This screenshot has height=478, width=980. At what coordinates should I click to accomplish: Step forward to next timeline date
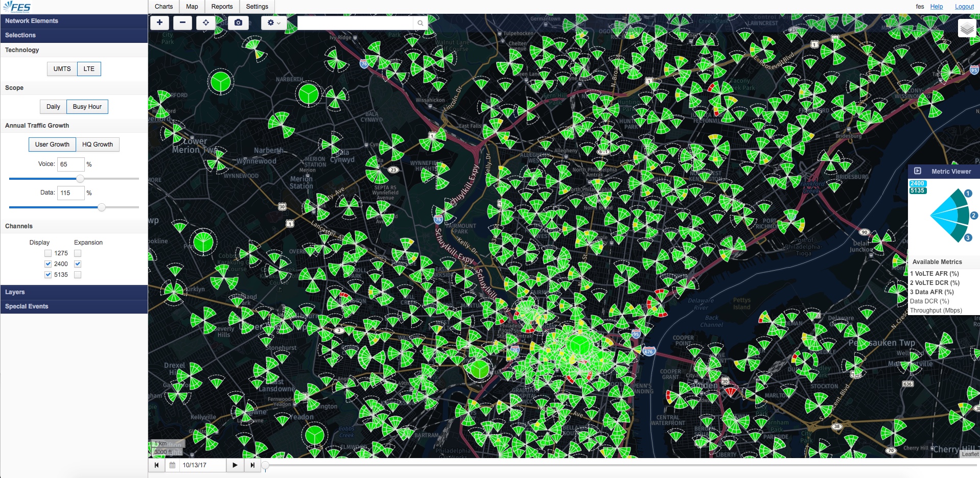click(x=252, y=465)
